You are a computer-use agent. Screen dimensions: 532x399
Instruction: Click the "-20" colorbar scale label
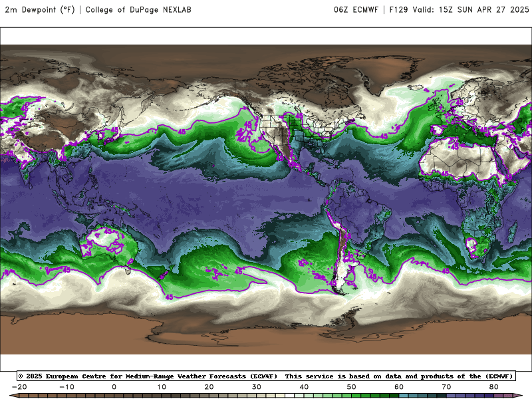[19, 387]
